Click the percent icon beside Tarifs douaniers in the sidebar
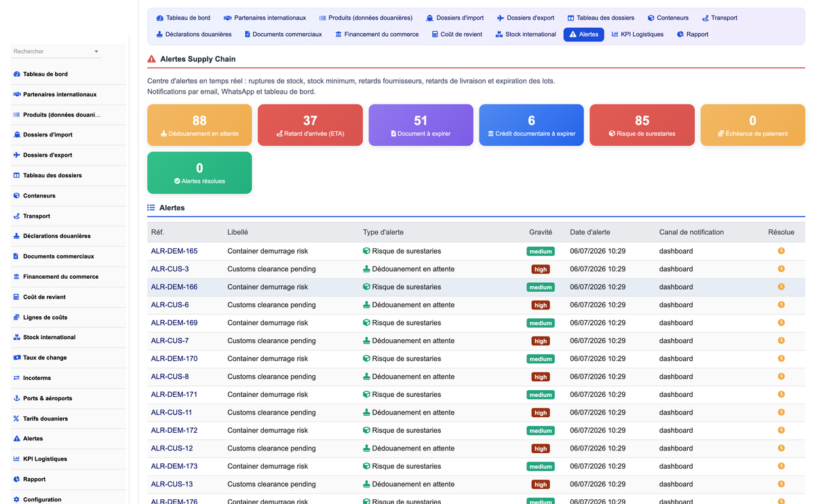Screen dimensions: 814x504 pos(16,419)
